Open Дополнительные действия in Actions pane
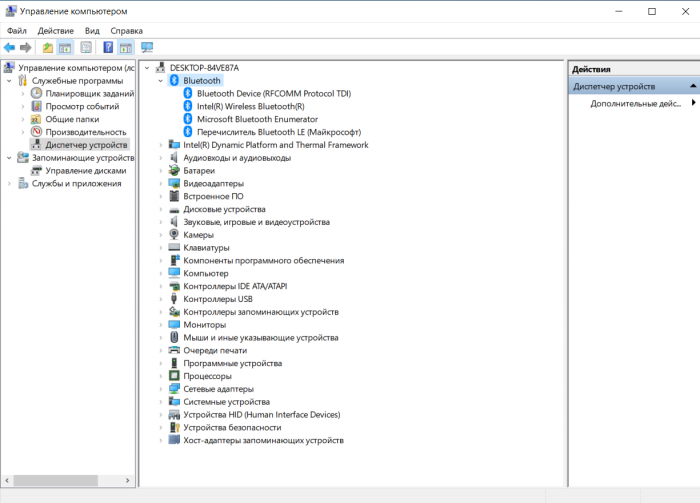The width and height of the screenshot is (700, 503). coord(635,103)
